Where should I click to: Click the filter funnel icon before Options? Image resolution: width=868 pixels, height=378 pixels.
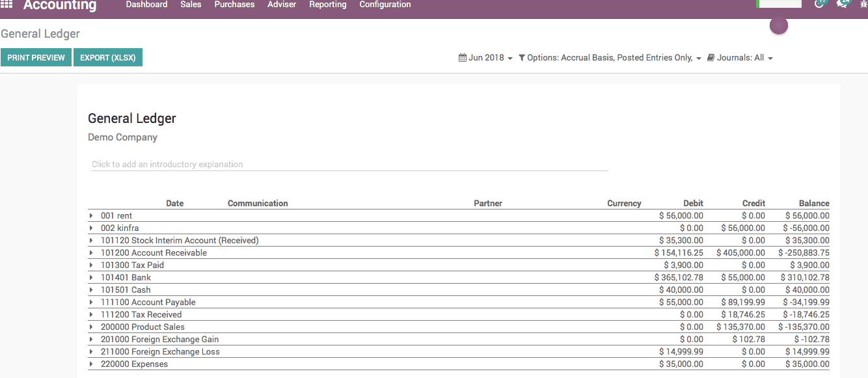pyautogui.click(x=521, y=57)
